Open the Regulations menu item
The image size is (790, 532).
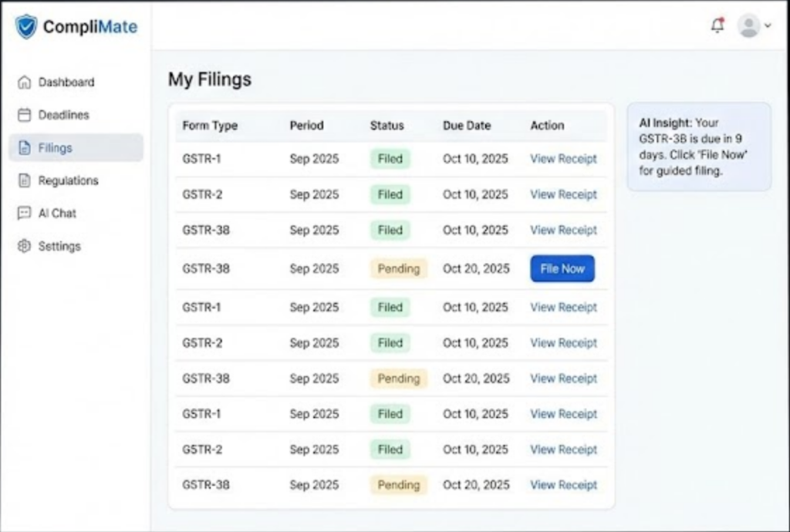(x=68, y=180)
